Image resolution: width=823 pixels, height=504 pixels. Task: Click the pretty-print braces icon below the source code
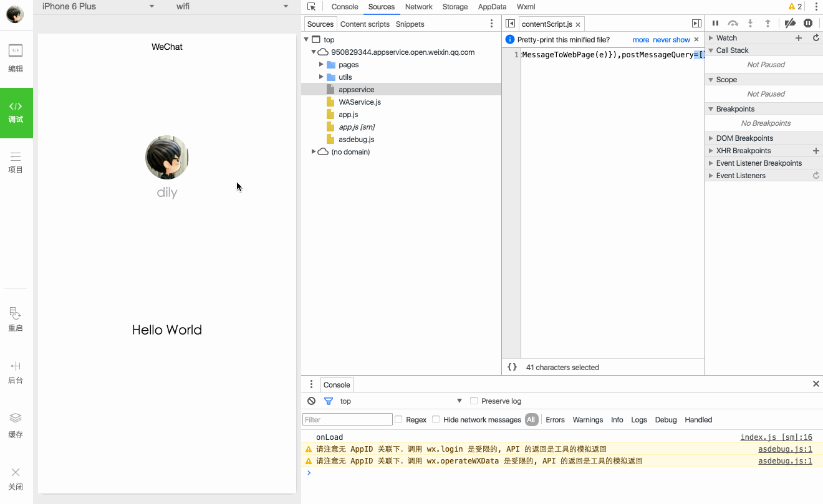[512, 367]
